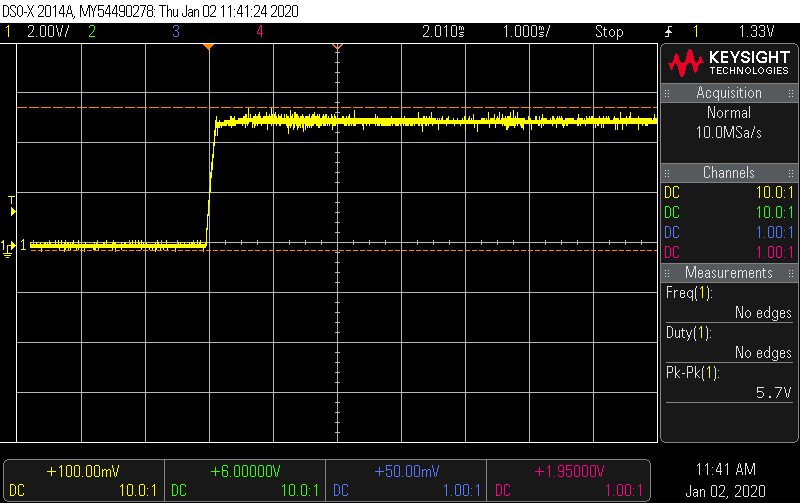Image resolution: width=800 pixels, height=503 pixels.
Task: Click the +6.00000V channel 2 offset
Action: (245, 471)
